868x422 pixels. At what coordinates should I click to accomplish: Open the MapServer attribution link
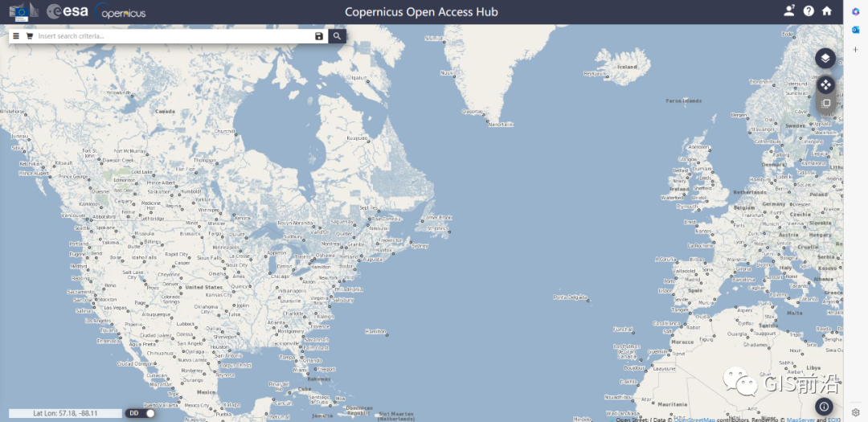click(x=800, y=420)
